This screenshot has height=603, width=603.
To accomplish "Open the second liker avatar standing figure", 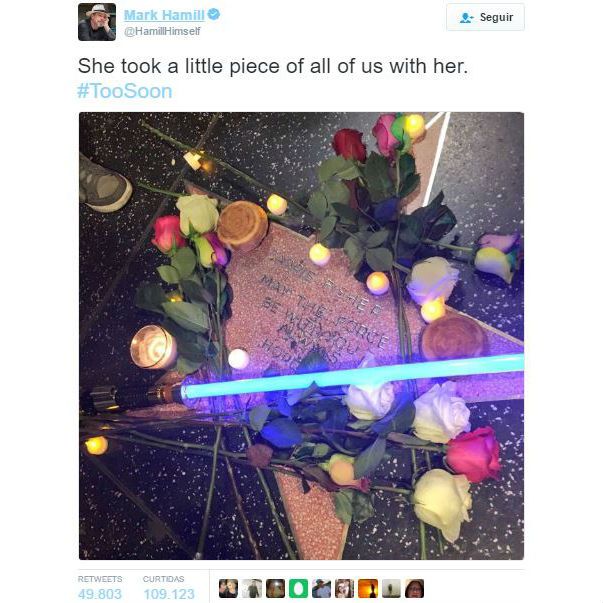I will pos(252,588).
